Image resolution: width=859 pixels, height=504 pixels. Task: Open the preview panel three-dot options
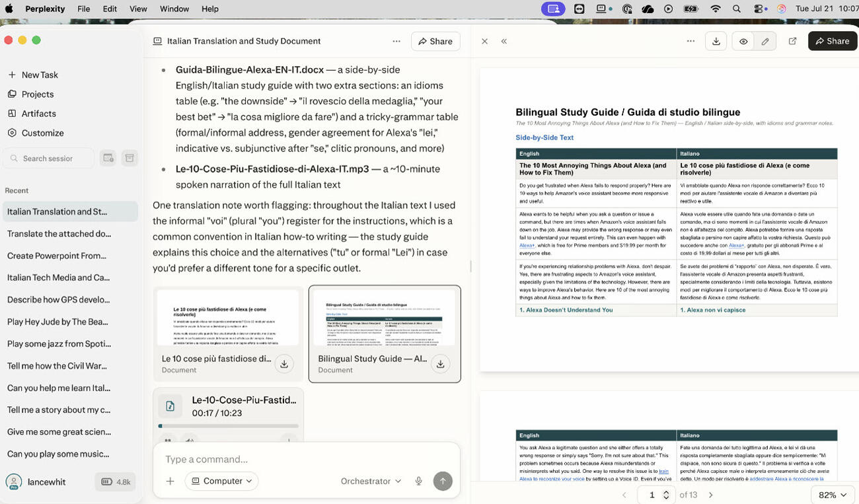(691, 41)
